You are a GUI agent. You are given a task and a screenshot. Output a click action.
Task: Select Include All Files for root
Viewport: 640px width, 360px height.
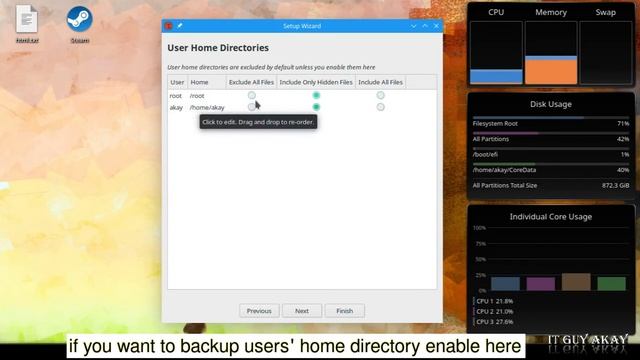[380, 95]
